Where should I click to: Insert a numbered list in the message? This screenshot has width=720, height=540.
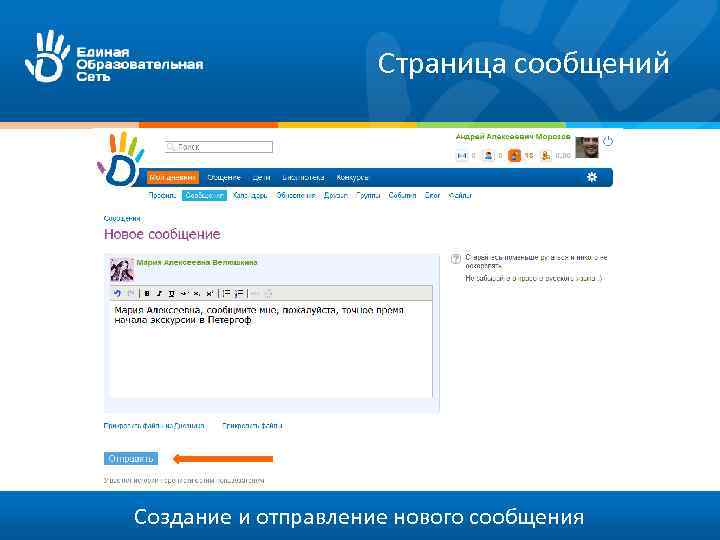pyautogui.click(x=239, y=293)
